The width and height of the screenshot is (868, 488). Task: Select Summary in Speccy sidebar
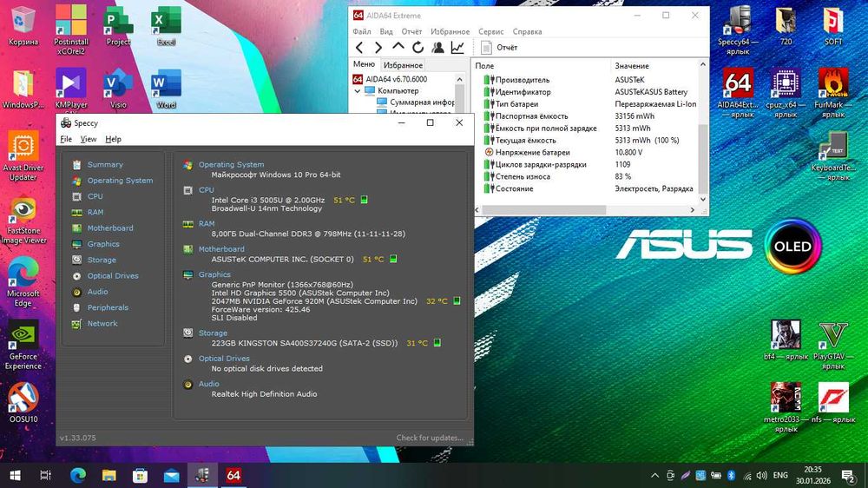(x=105, y=164)
